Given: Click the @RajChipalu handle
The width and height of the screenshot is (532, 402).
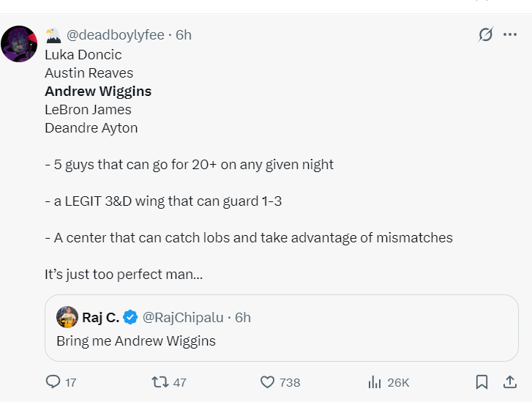Looking at the screenshot, I should [182, 317].
